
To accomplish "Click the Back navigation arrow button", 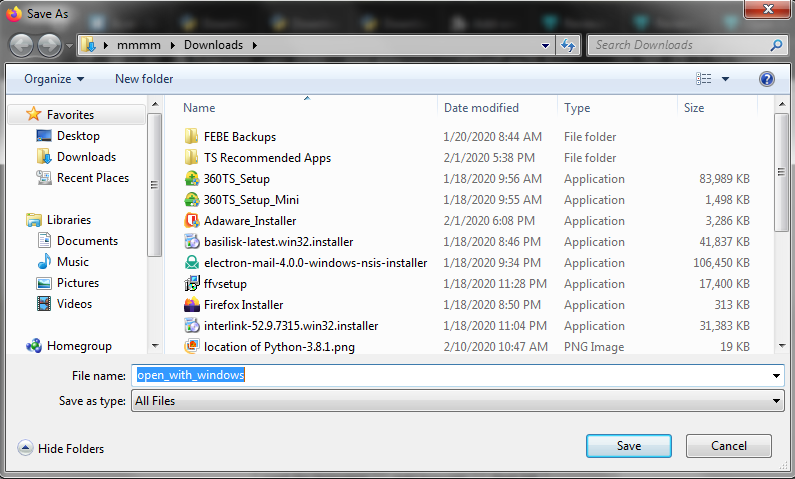I will tap(21, 46).
